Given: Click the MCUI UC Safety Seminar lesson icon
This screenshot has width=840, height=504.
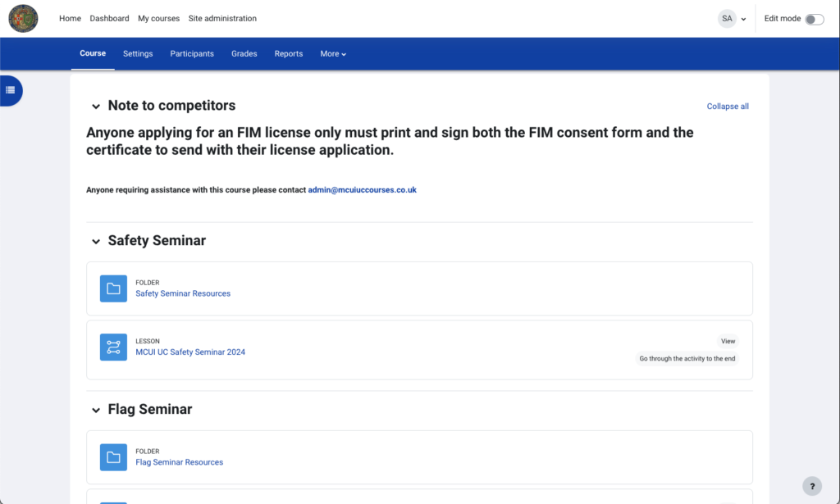Looking at the screenshot, I should 113,347.
